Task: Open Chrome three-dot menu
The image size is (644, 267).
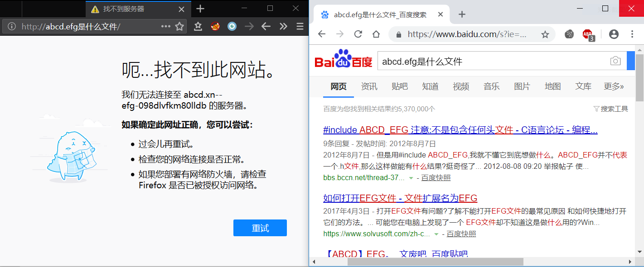Action: (632, 34)
